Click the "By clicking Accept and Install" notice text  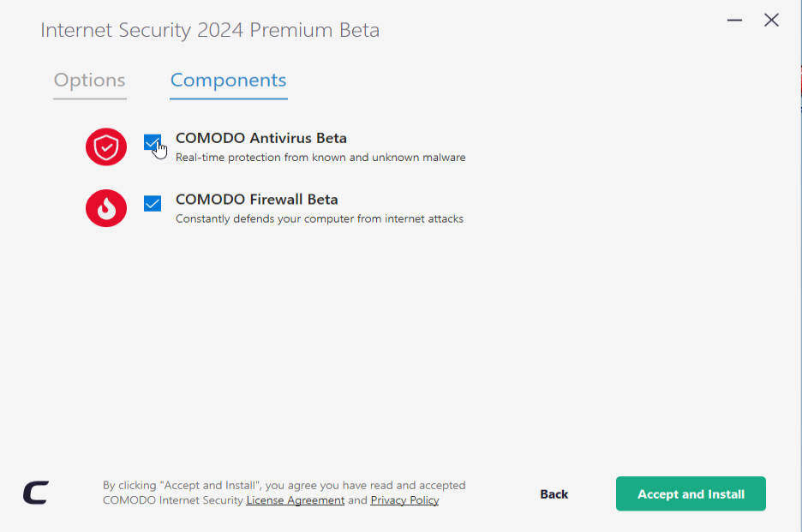[x=284, y=486]
